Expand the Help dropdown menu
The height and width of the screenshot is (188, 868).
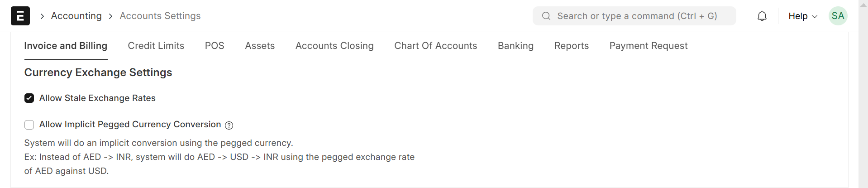point(802,16)
